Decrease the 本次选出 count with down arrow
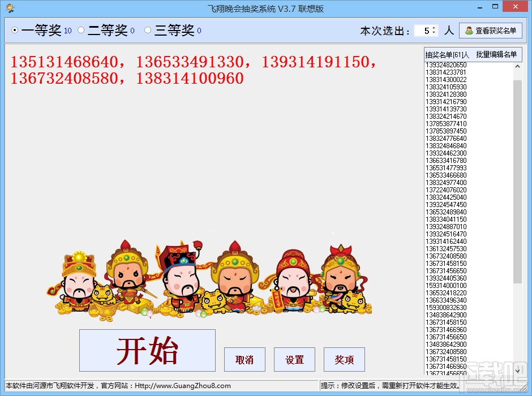The height and width of the screenshot is (396, 532). (x=434, y=33)
